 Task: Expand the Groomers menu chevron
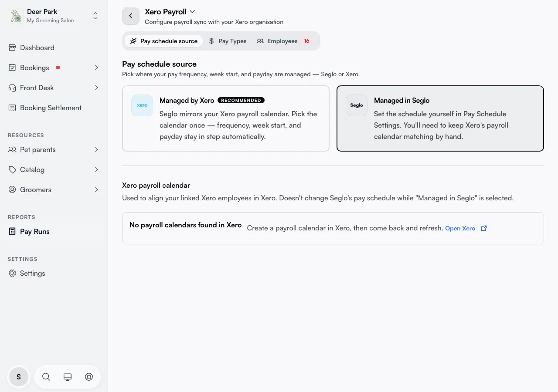[x=96, y=189]
